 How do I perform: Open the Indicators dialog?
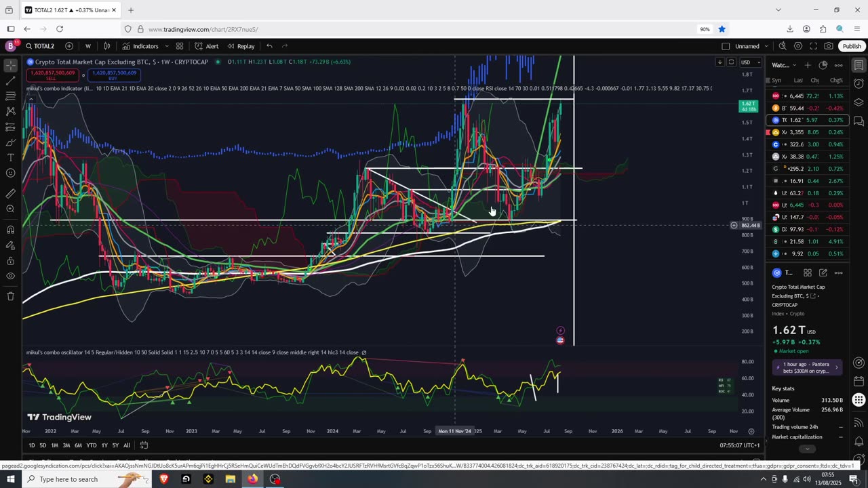[x=140, y=46]
